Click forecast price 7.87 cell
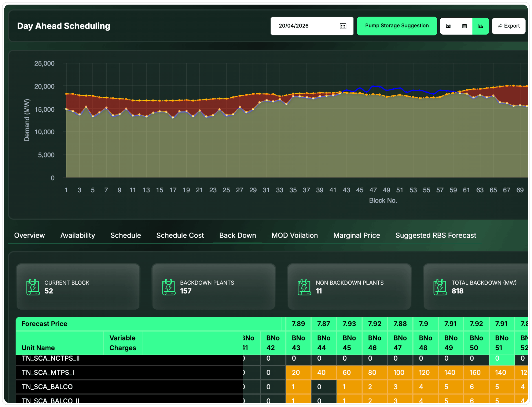 [x=324, y=324]
